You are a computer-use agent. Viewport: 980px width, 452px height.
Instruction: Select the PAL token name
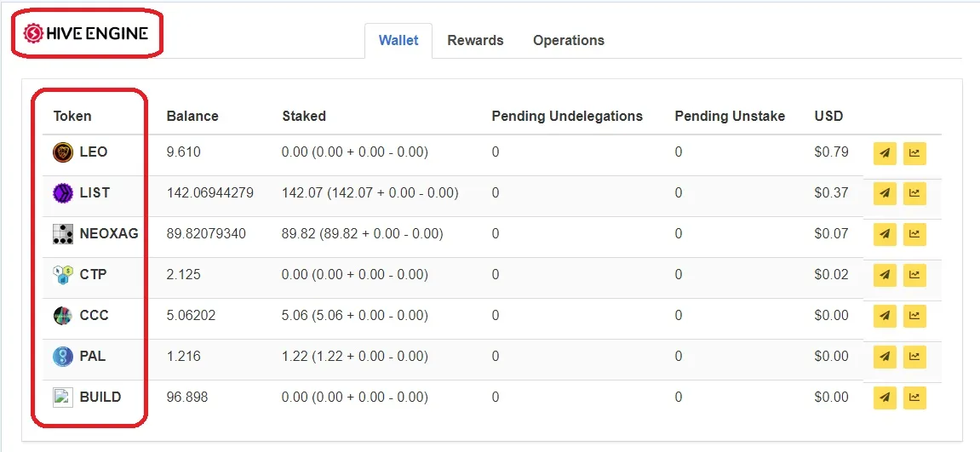pyautogui.click(x=93, y=357)
